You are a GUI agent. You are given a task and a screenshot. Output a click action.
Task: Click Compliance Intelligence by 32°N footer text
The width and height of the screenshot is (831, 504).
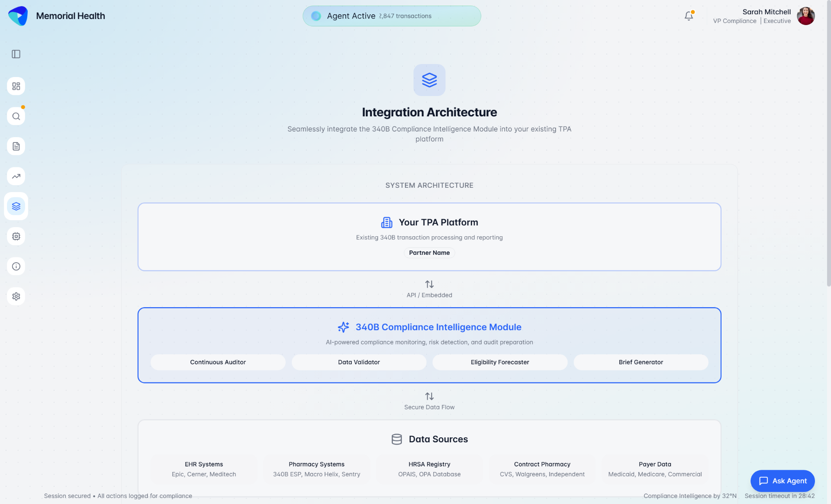click(x=690, y=496)
